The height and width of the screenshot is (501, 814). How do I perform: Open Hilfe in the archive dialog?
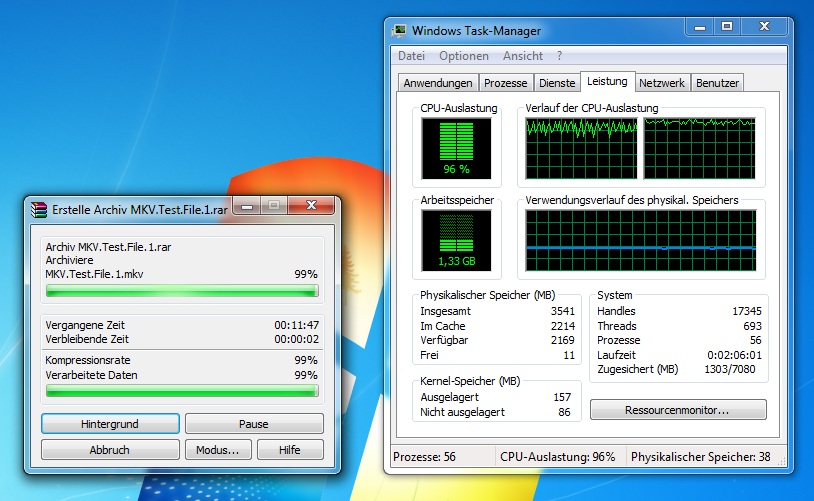[290, 450]
